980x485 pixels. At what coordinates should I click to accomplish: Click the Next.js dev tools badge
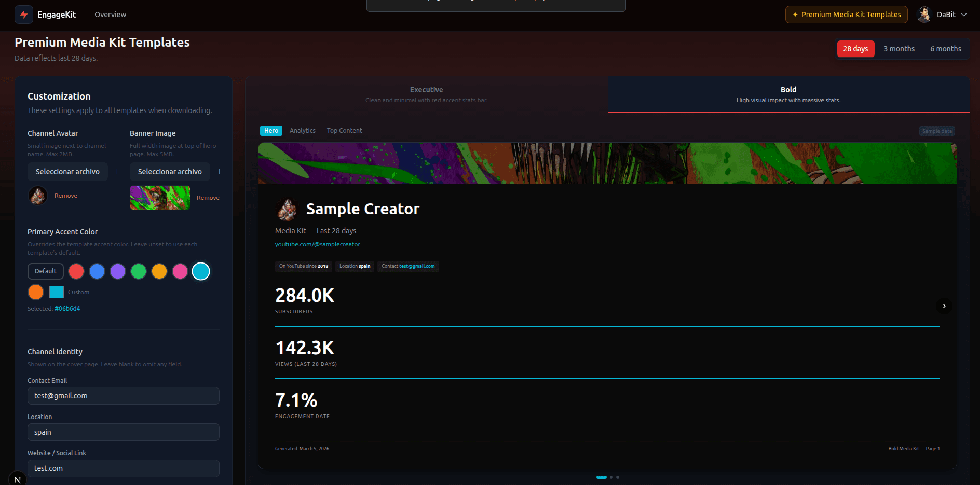click(x=17, y=479)
